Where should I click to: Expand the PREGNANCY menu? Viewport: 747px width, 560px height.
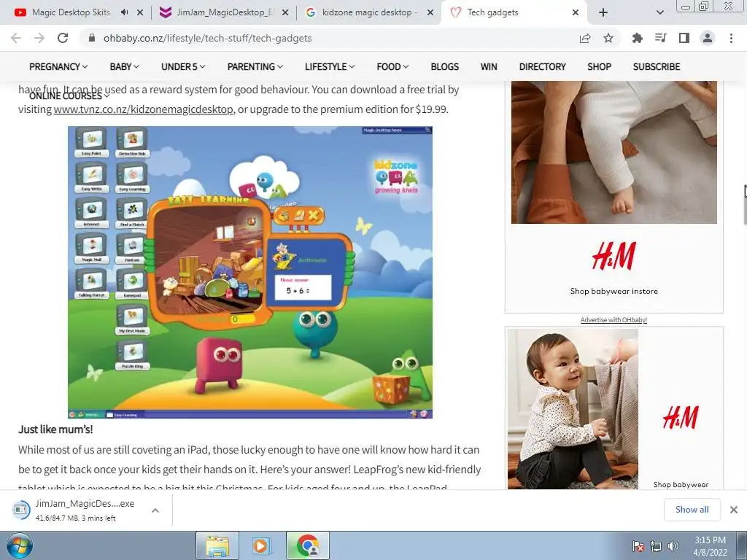point(58,66)
